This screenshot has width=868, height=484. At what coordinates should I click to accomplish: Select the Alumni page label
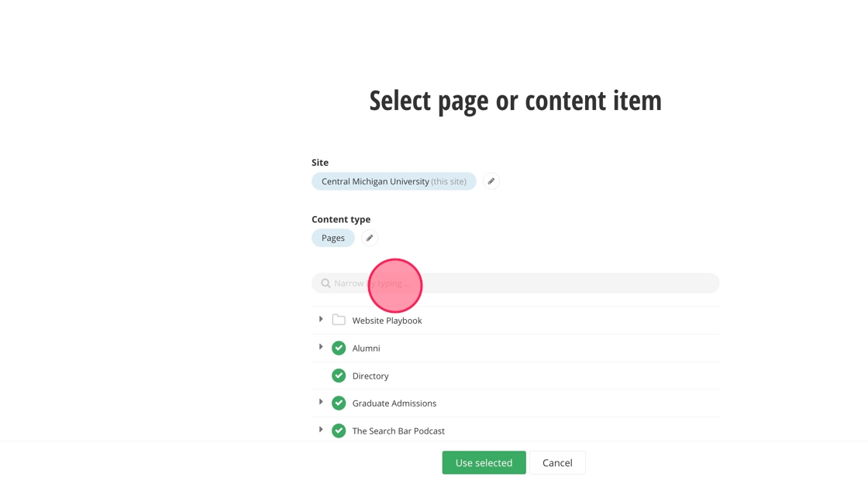tap(366, 348)
